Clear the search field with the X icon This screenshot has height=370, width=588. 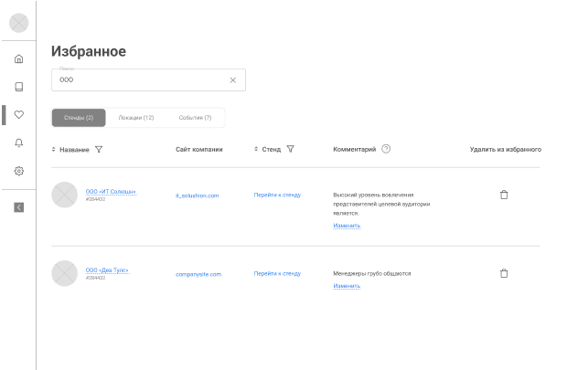pyautogui.click(x=232, y=80)
